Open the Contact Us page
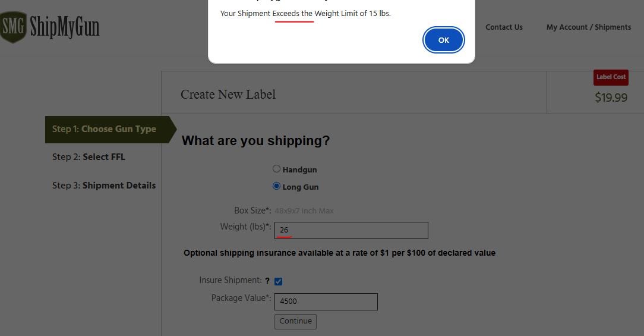Image resolution: width=644 pixels, height=336 pixels. coord(504,27)
